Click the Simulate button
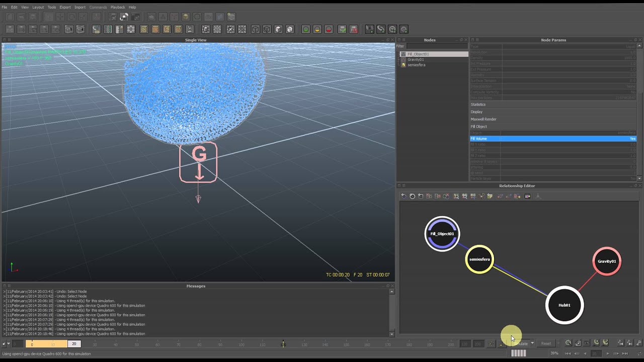The width and height of the screenshot is (644, 362). (x=520, y=343)
